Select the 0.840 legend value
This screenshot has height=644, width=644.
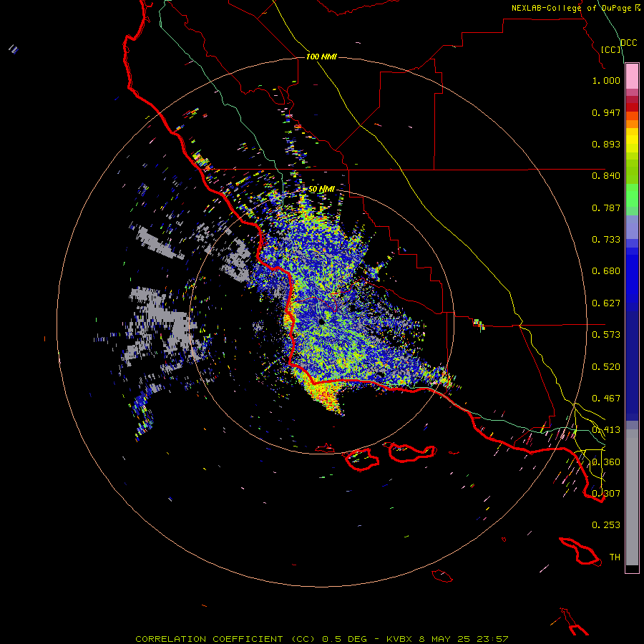click(606, 176)
